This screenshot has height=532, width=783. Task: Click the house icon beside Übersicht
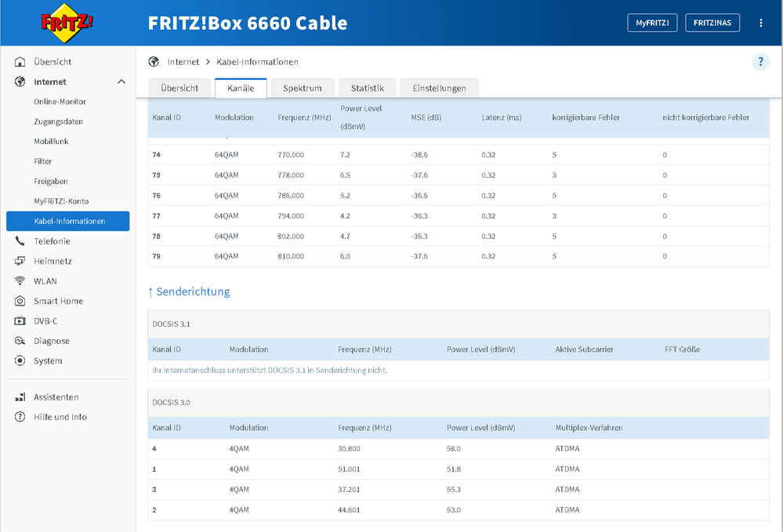20,62
